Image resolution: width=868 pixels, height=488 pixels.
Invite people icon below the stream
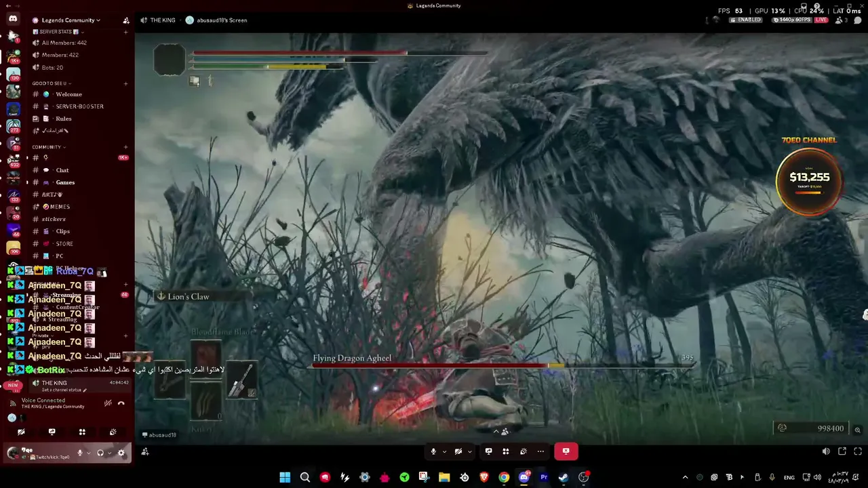(145, 452)
